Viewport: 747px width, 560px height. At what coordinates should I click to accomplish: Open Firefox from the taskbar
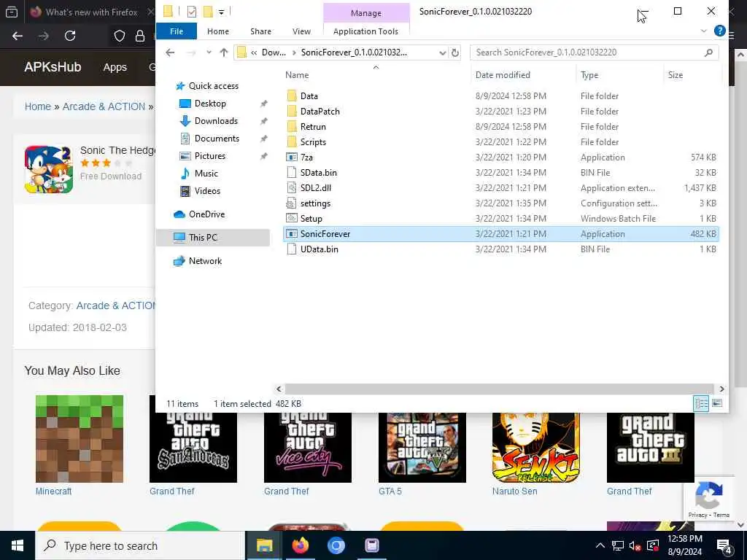tap(300, 545)
